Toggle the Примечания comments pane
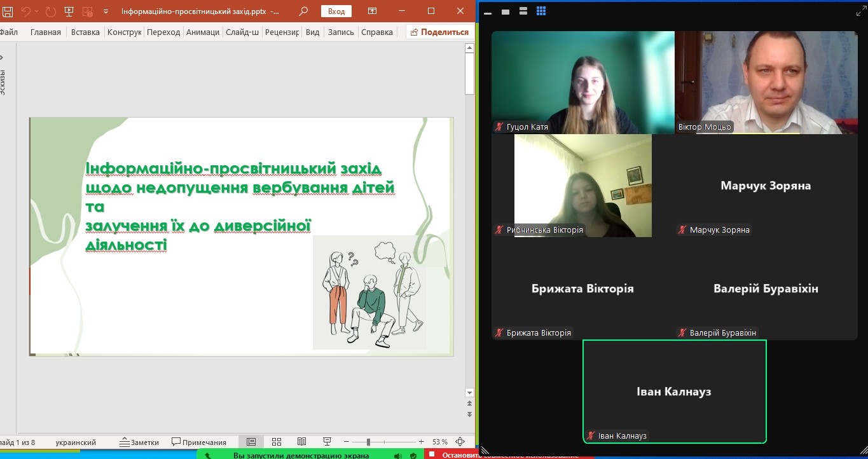 coord(199,442)
